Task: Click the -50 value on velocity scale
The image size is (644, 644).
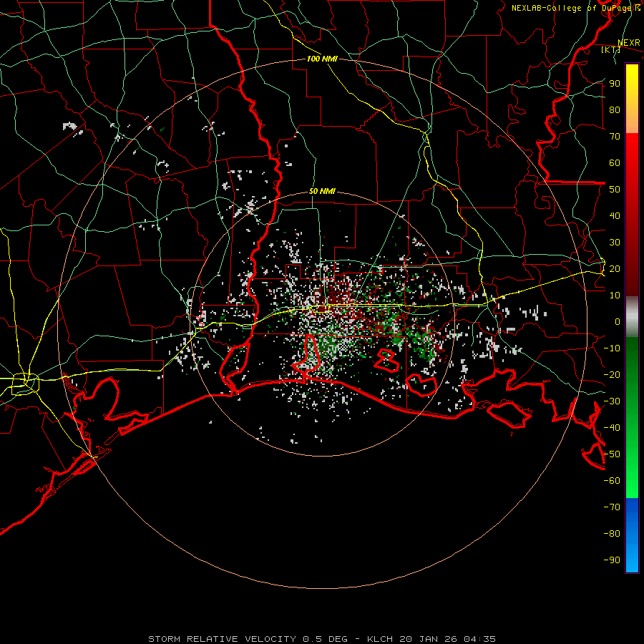Action: pos(612,454)
